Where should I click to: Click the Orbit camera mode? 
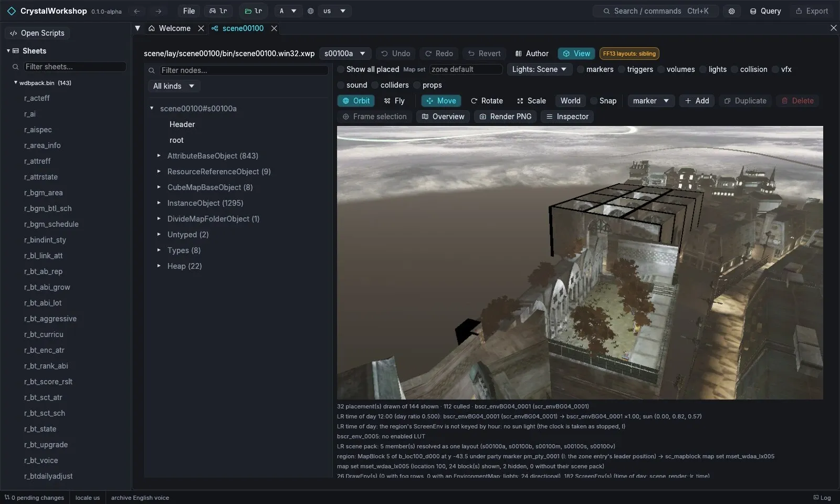click(x=356, y=101)
